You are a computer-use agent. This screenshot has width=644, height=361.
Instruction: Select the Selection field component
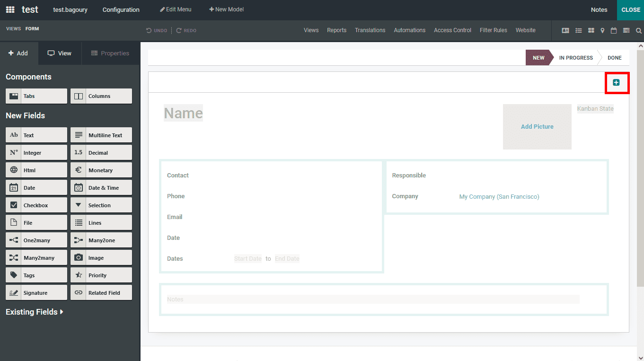tap(101, 204)
